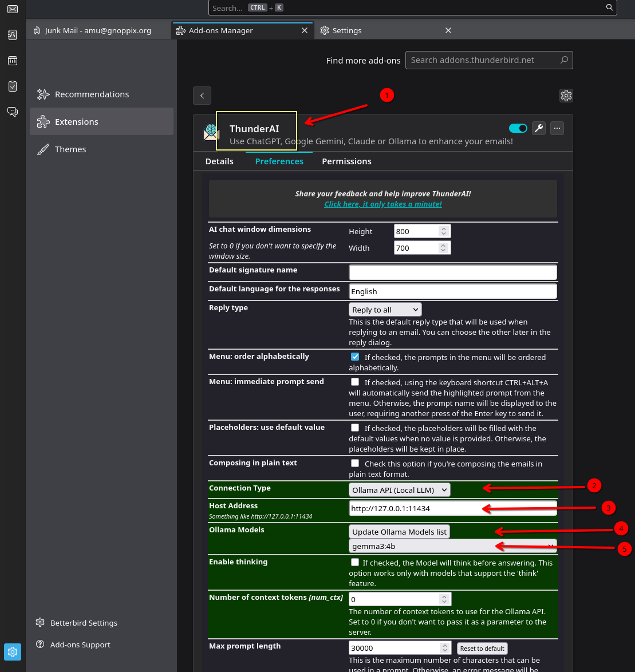The width and height of the screenshot is (635, 672).
Task: Open the Address Book icon
Action: [x=12, y=35]
